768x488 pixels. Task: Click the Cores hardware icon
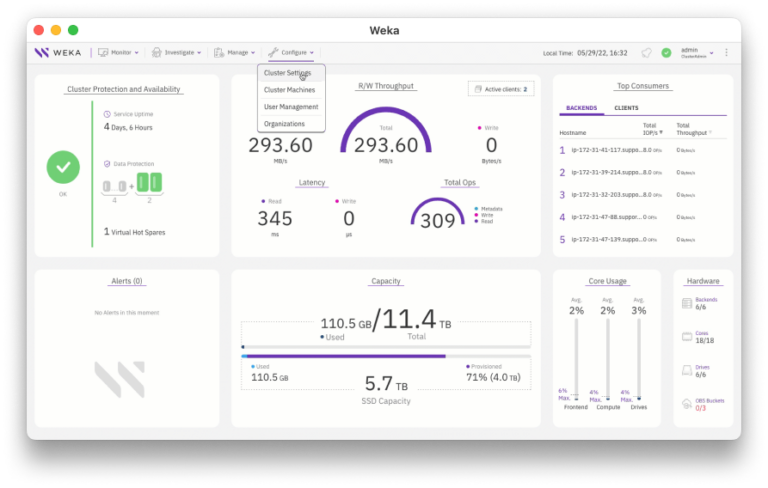(x=687, y=337)
